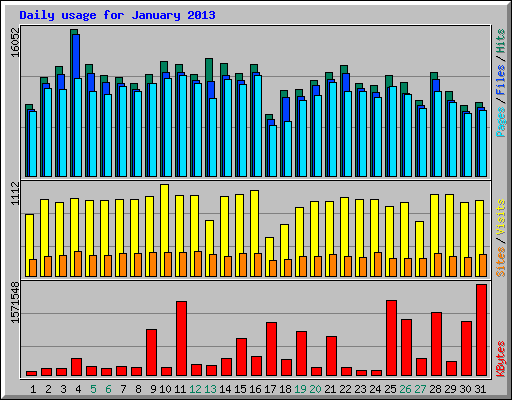Click the red 'KBytes' legend label
The width and height of the screenshot is (512, 400).
tap(501, 359)
